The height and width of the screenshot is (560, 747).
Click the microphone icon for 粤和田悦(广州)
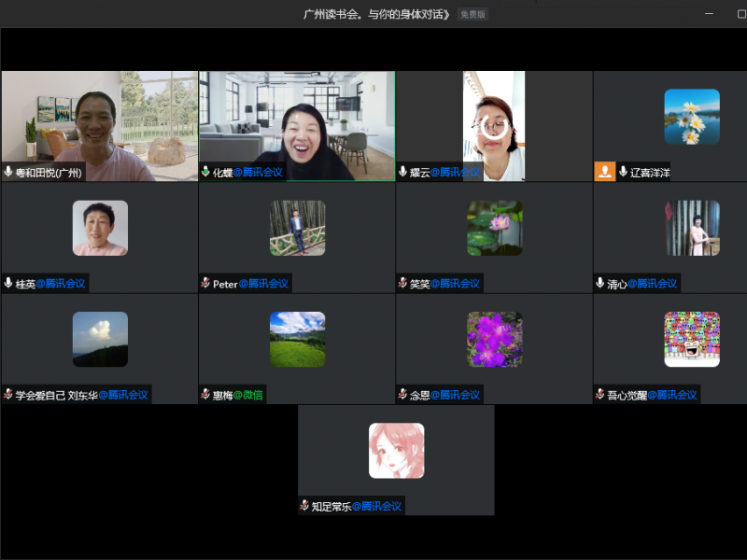click(x=8, y=172)
